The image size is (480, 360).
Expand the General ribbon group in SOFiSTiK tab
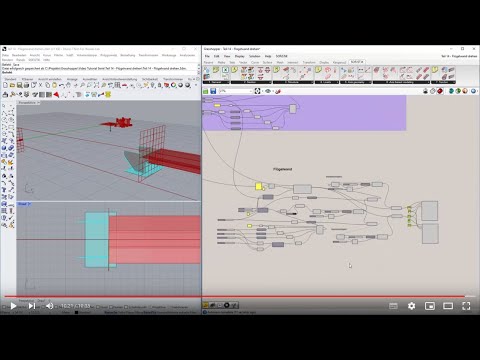228,82
